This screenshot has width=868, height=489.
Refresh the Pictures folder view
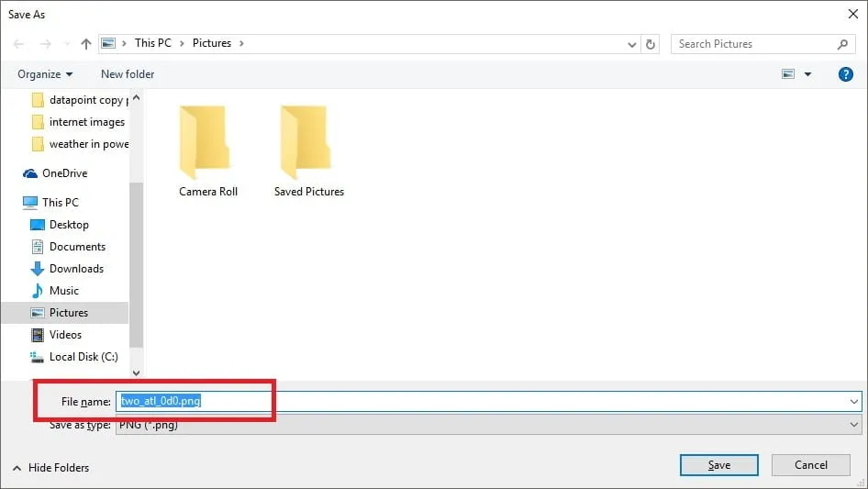[651, 44]
